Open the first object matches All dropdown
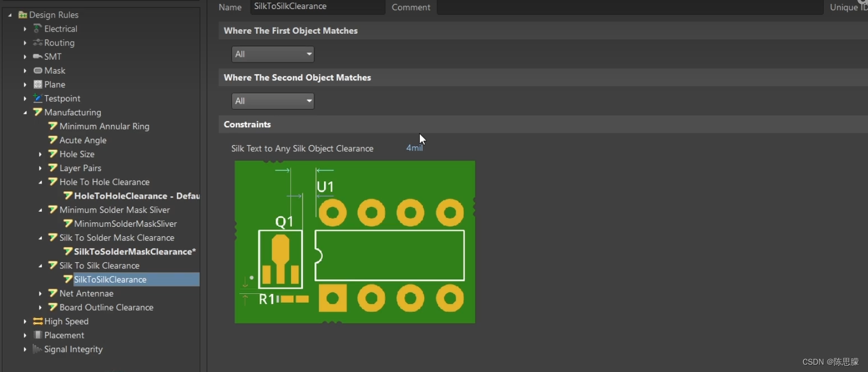This screenshot has height=372, width=868. pos(273,54)
